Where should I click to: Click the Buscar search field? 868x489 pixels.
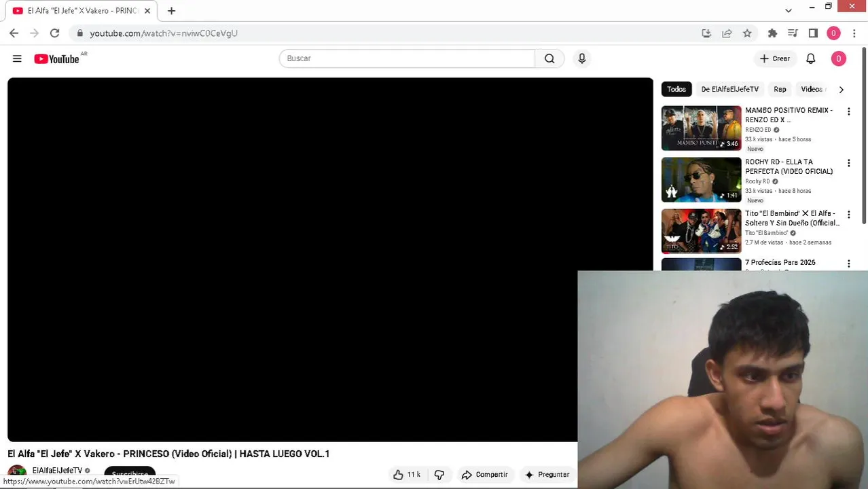click(x=407, y=58)
